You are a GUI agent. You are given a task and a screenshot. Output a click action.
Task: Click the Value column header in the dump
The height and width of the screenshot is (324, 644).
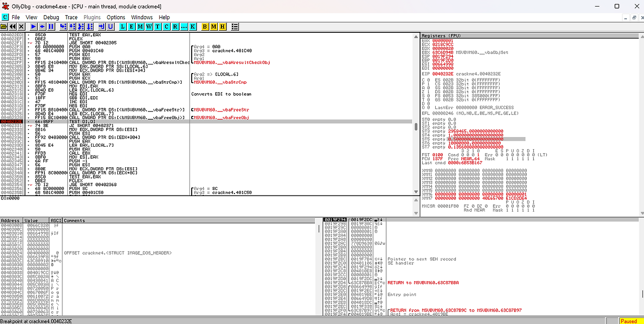[37, 221]
